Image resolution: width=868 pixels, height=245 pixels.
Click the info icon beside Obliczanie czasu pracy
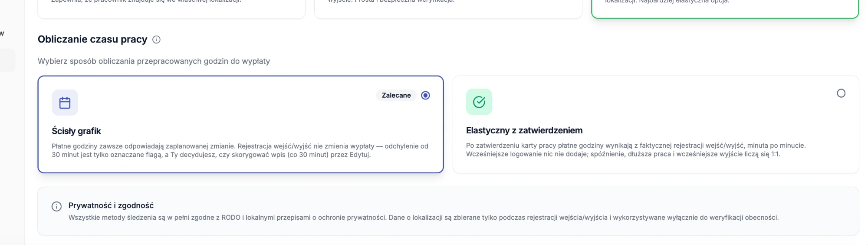pyautogui.click(x=157, y=40)
